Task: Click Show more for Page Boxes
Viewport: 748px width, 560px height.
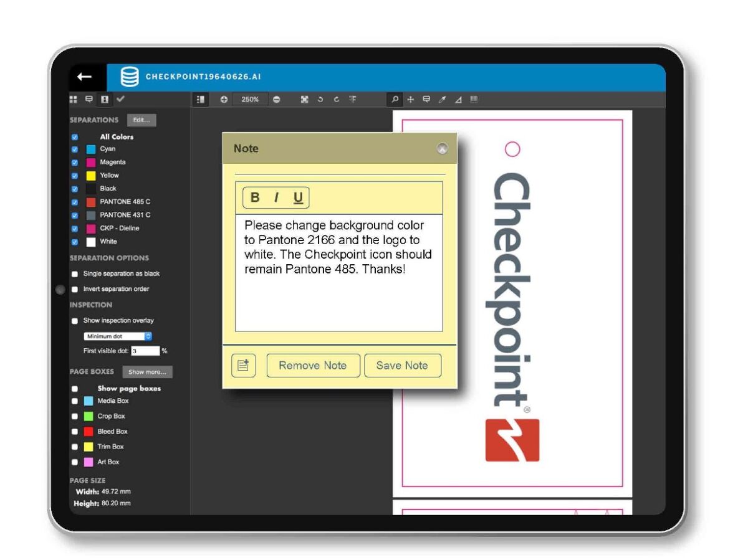Action: [148, 372]
